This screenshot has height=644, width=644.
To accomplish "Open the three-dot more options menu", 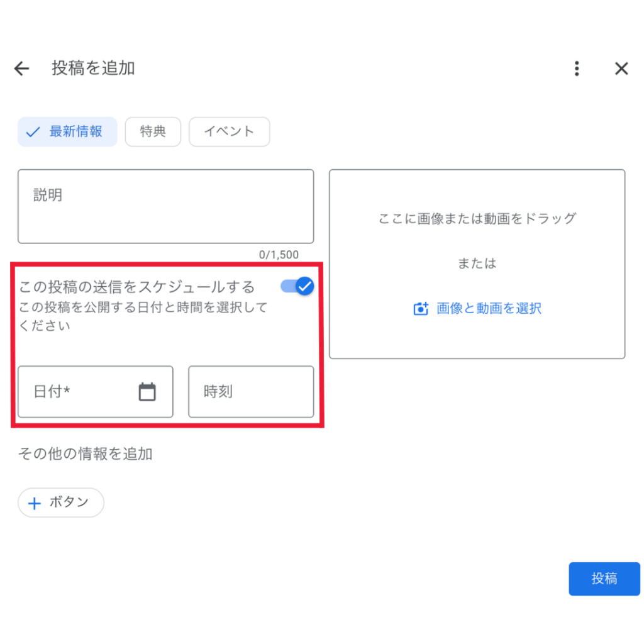I will click(577, 69).
